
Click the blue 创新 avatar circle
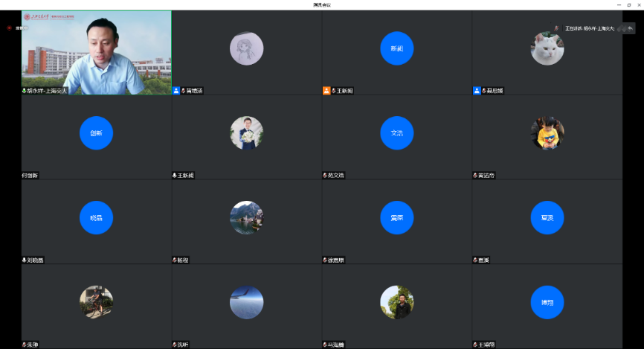tap(96, 133)
